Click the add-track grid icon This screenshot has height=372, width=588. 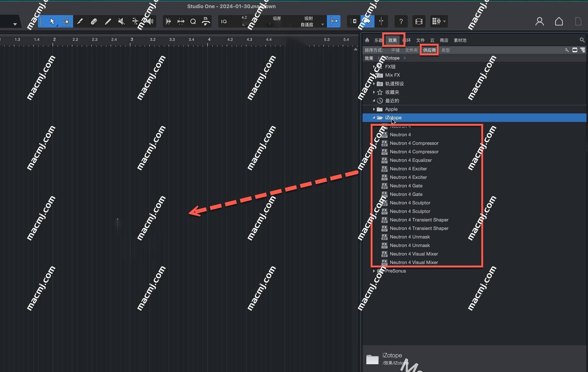pyautogui.click(x=436, y=21)
